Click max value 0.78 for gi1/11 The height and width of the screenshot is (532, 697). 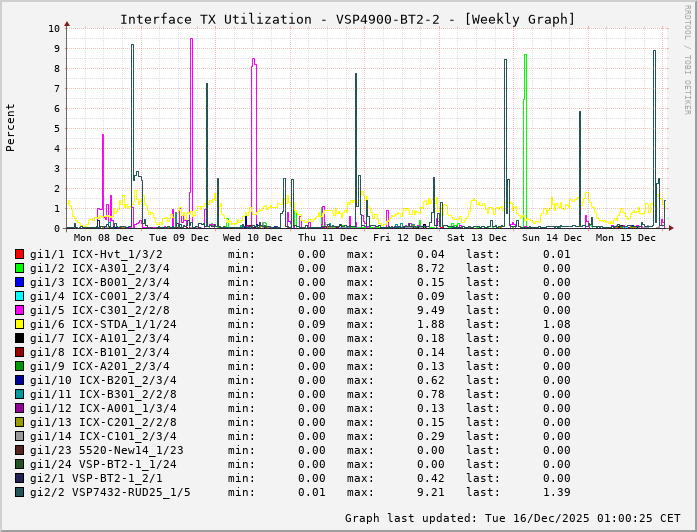(x=431, y=394)
